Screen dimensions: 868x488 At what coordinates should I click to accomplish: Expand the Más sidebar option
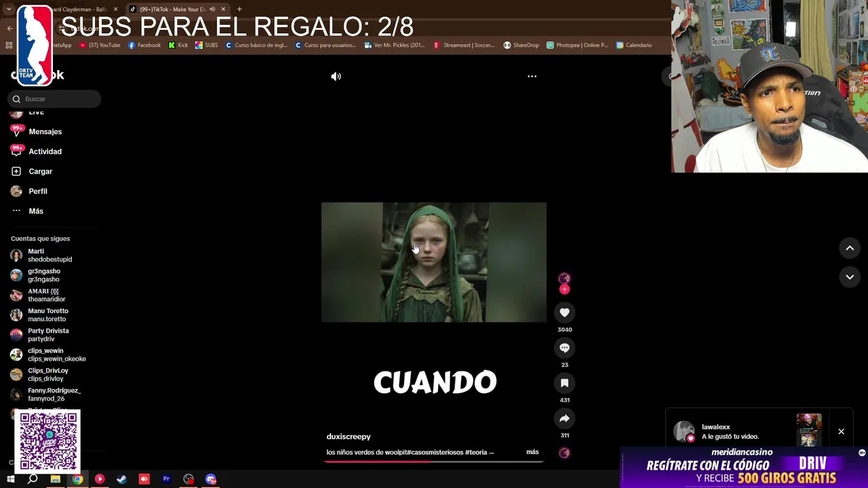click(27, 211)
